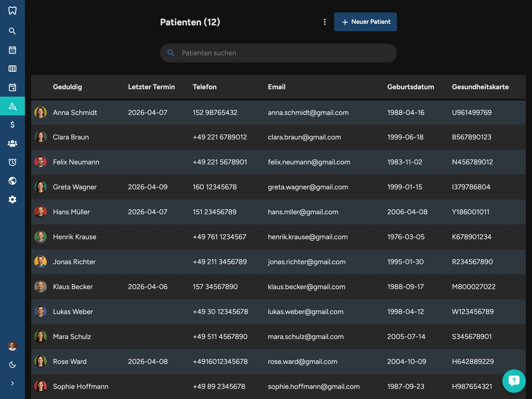
Task: Open Anna Schmidt's patient row
Action: click(x=75, y=113)
